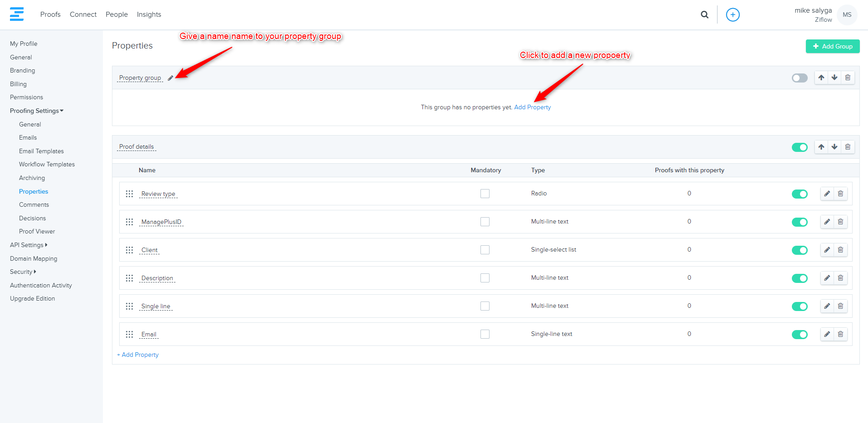The image size is (868, 423).
Task: Delete the Proof details group with trash icon
Action: pos(848,147)
